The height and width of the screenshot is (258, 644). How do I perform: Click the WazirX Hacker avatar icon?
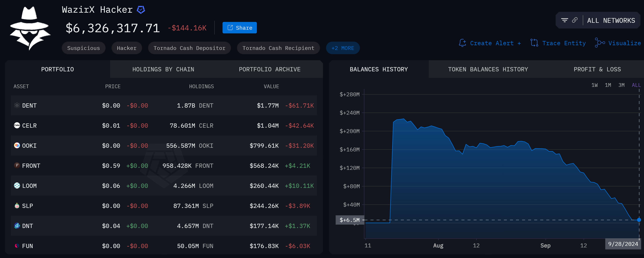[30, 28]
